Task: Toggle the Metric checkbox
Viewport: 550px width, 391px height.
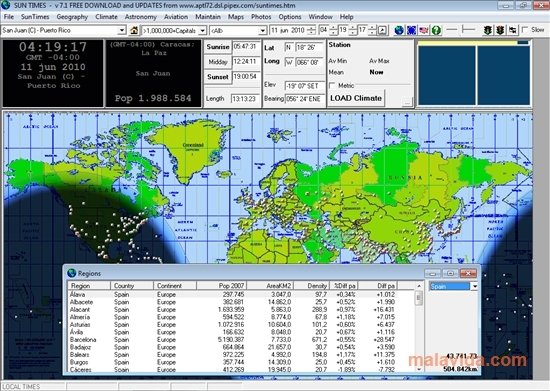Action: [x=332, y=85]
